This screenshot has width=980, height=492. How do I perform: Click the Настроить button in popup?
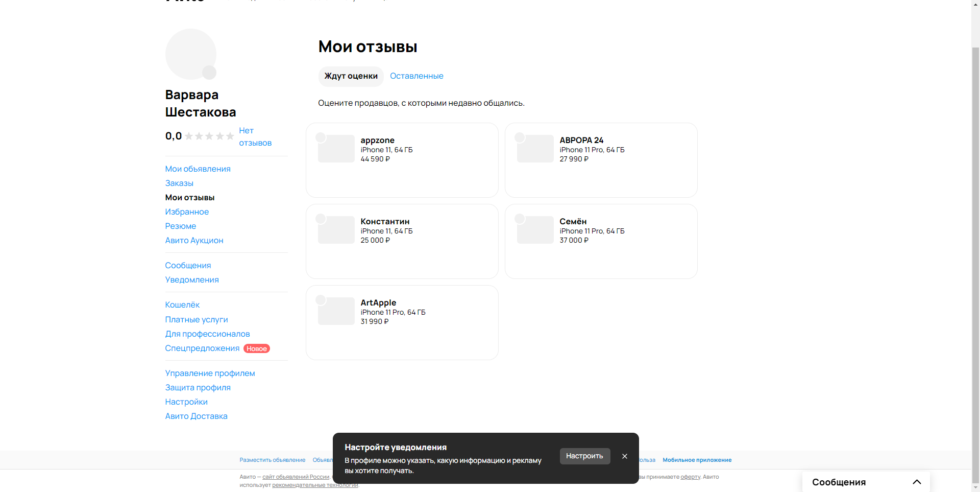click(585, 456)
